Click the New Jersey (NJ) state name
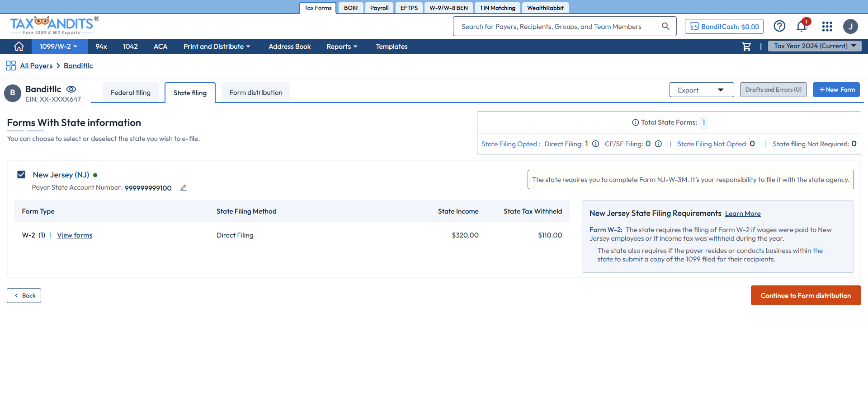 pyautogui.click(x=61, y=175)
